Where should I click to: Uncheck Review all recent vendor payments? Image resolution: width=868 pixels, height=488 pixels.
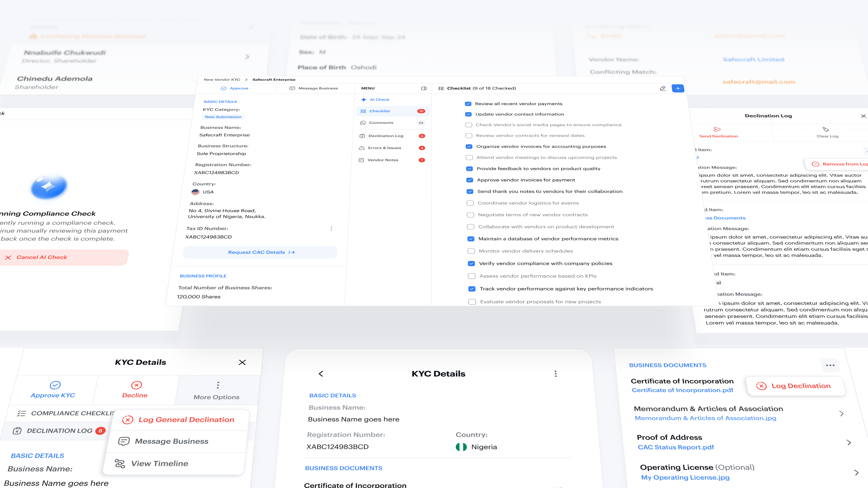point(468,104)
